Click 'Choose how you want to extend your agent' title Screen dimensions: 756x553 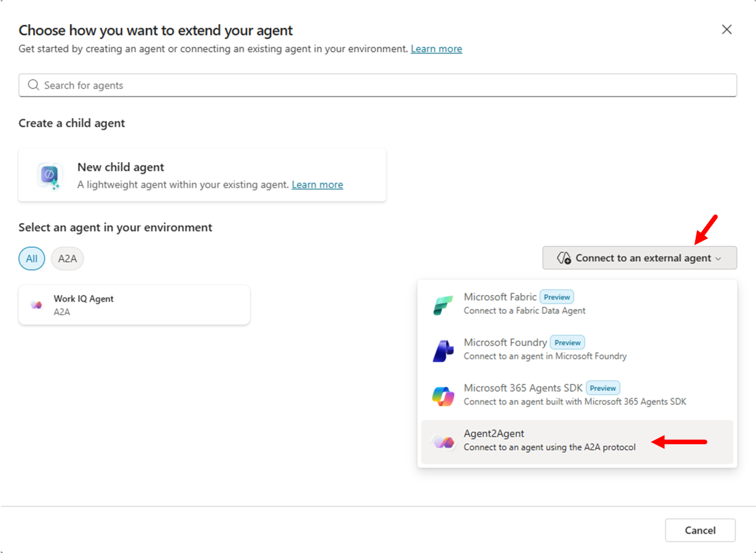(x=156, y=30)
